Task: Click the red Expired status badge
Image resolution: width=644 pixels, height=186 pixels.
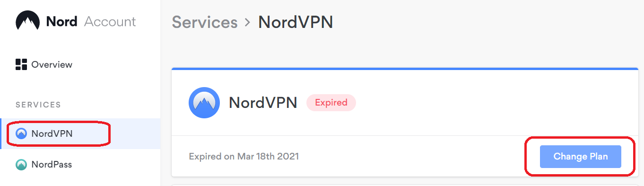Action: 331,103
